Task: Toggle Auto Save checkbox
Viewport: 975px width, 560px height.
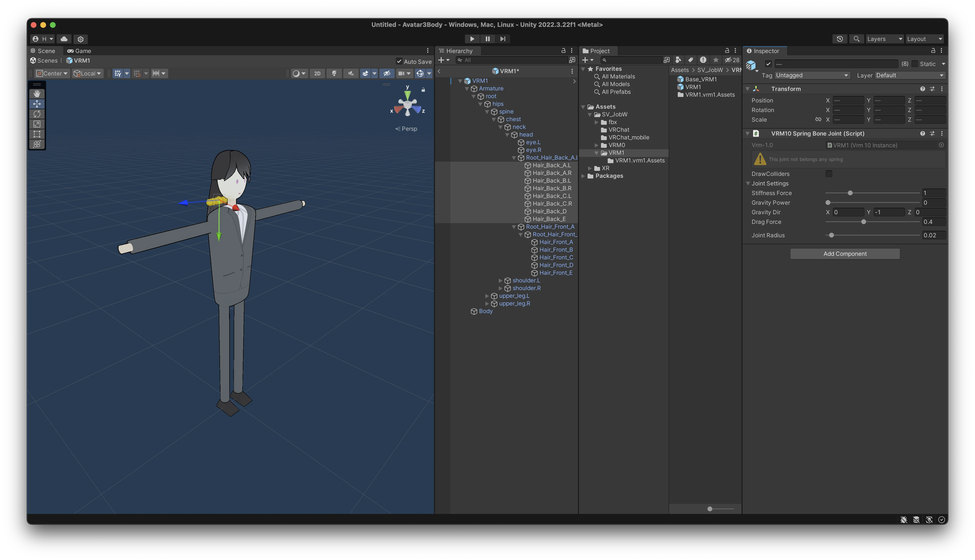Action: click(x=399, y=61)
